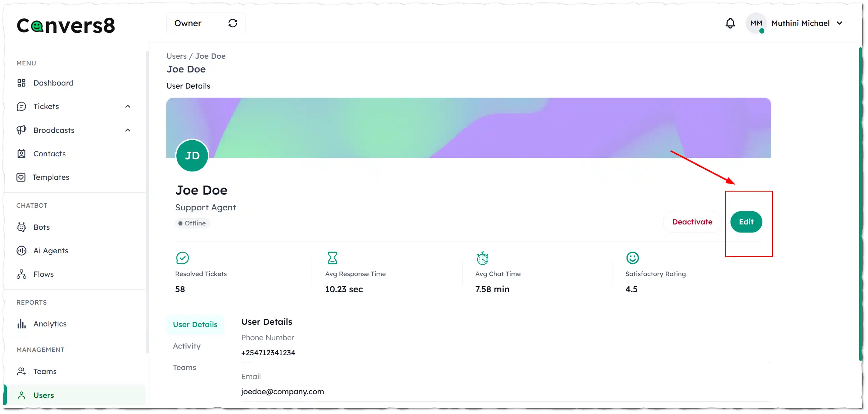This screenshot has height=414, width=868.
Task: Click the refresh icon next to Owner
Action: (232, 23)
